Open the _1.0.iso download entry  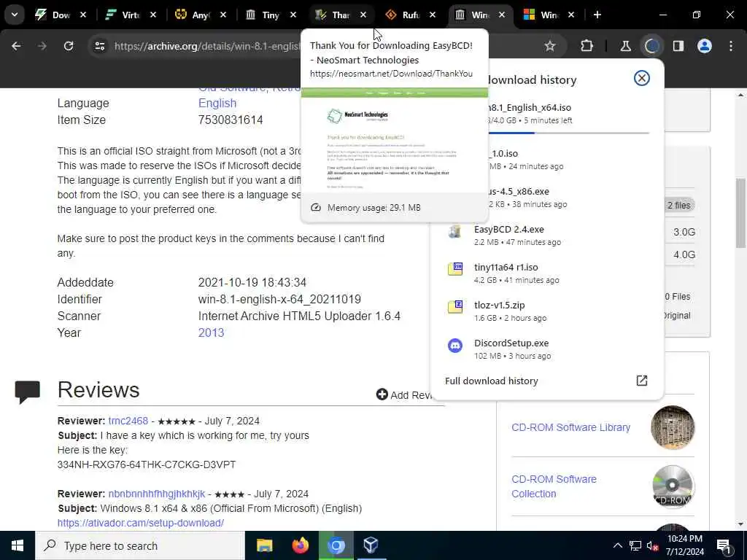pos(546,160)
